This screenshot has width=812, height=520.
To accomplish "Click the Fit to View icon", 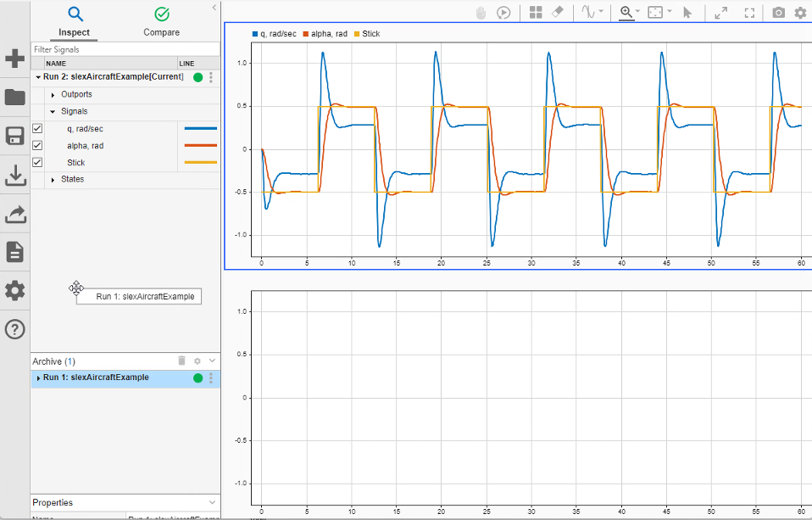I will [x=655, y=13].
